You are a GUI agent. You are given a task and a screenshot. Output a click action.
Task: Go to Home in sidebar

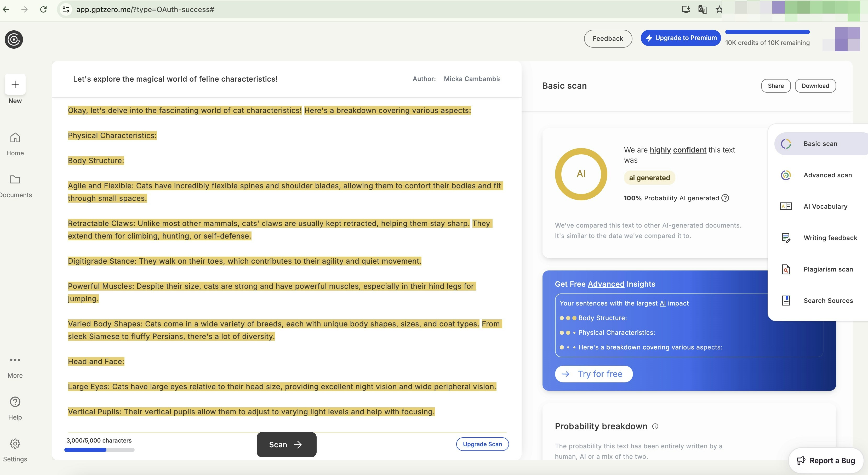(x=15, y=138)
